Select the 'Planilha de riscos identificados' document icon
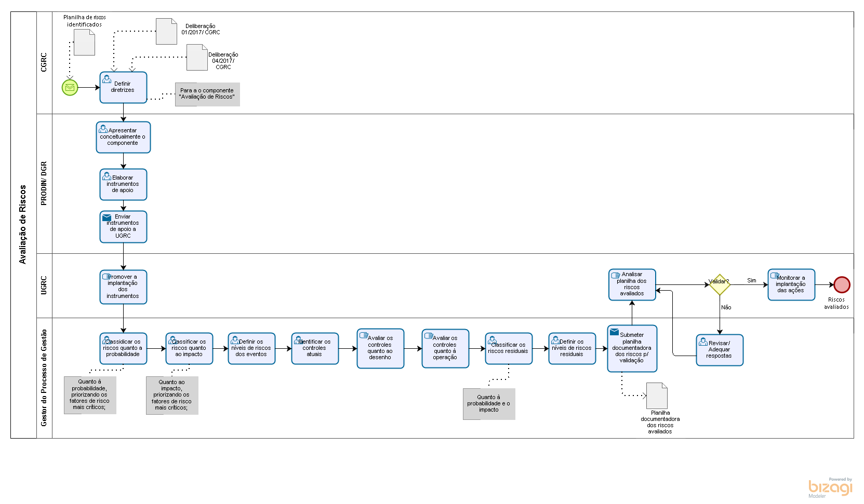The image size is (864, 504). point(84,42)
